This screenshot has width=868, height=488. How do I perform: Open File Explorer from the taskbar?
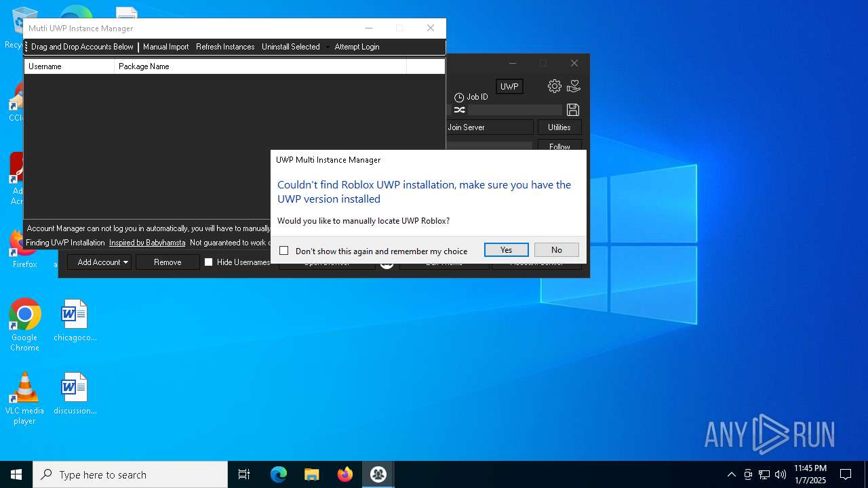click(312, 474)
